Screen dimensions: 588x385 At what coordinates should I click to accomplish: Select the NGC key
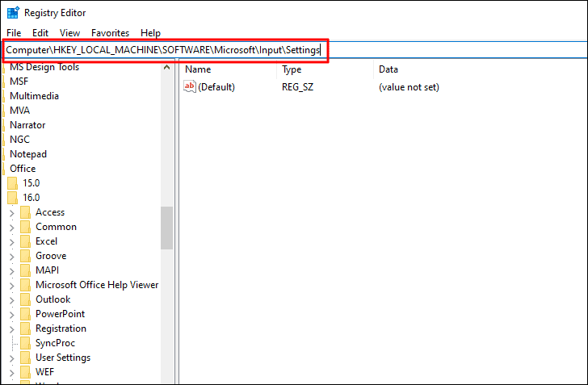point(19,140)
